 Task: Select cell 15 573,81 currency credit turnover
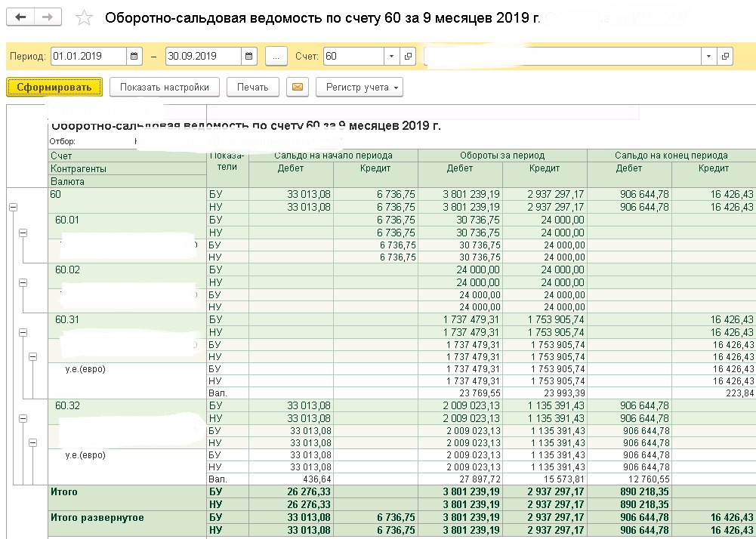545,479
